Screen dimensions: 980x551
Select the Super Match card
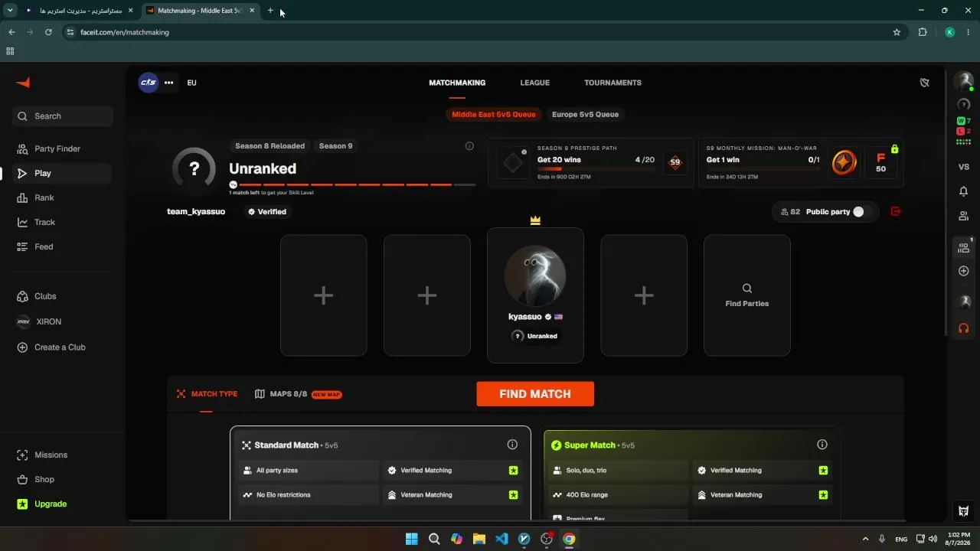(692, 473)
